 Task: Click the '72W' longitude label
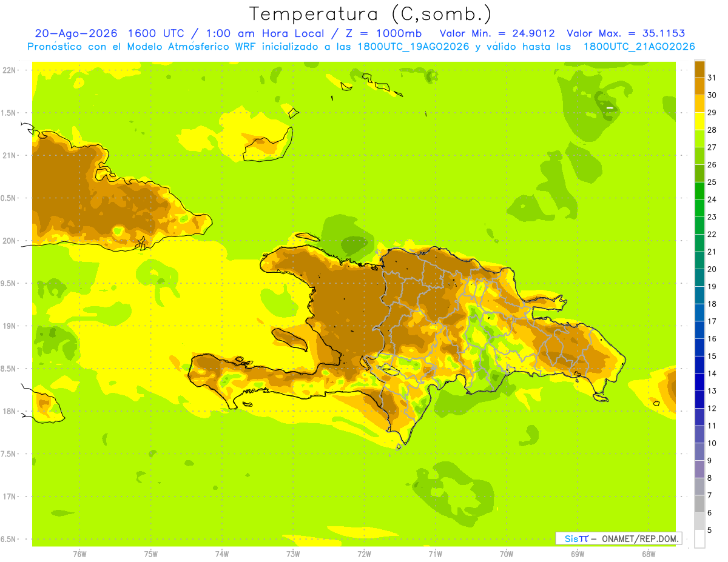364,554
